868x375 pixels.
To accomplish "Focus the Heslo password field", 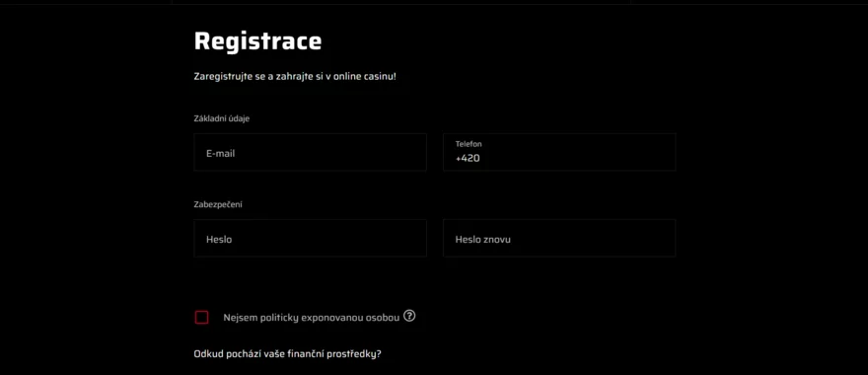I will [x=310, y=239].
